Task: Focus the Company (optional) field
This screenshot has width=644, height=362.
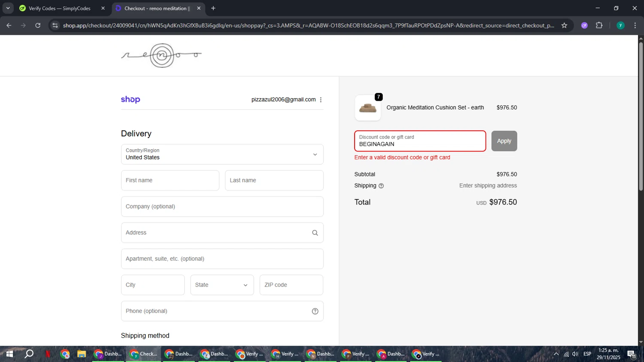Action: 222,207
